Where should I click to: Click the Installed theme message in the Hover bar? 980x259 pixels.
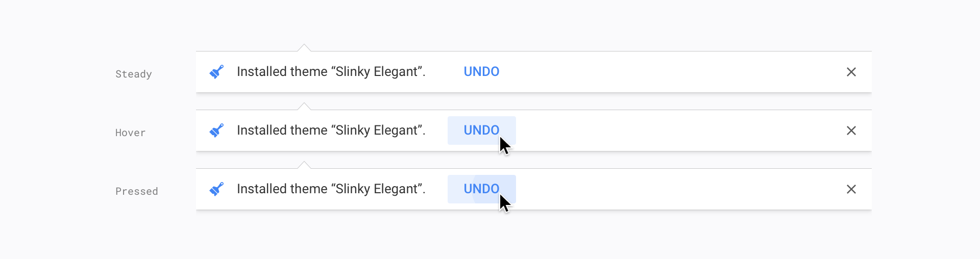pos(331,131)
